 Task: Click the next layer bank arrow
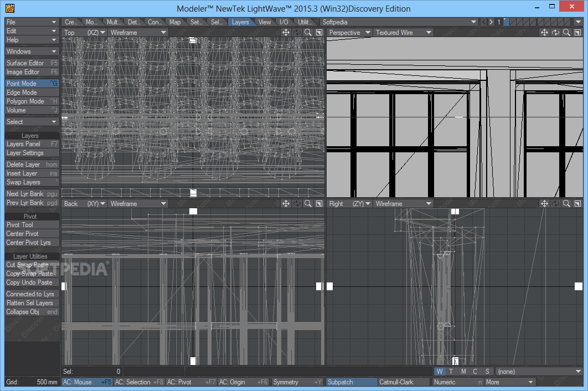[x=491, y=22]
